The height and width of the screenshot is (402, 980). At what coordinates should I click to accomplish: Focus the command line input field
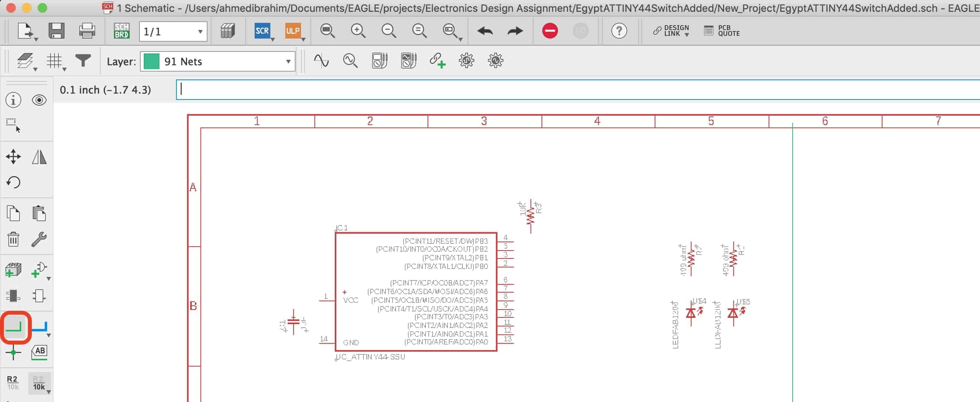578,90
